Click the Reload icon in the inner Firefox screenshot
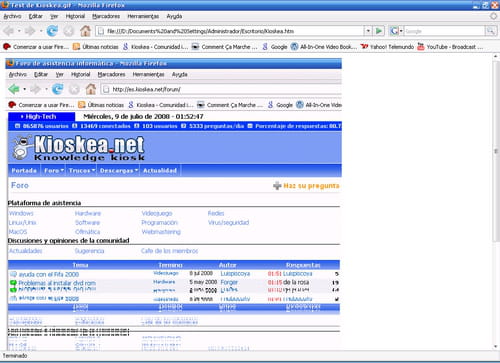 [x=57, y=89]
